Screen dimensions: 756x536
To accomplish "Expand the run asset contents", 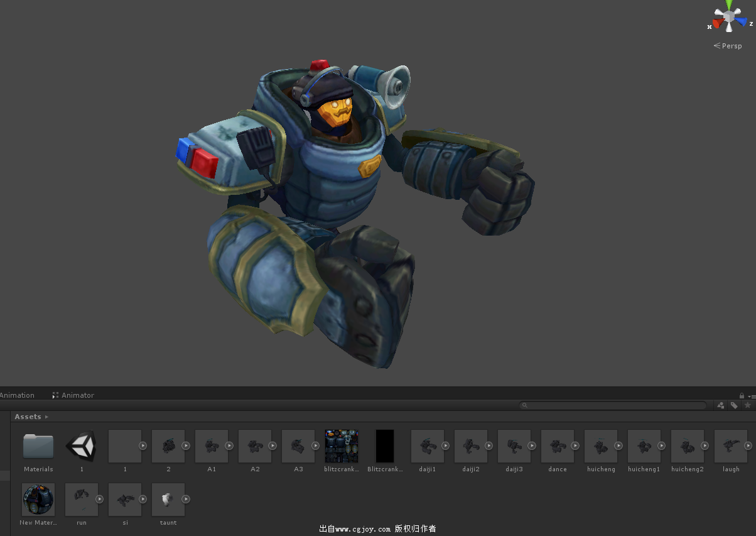I will tap(99, 500).
